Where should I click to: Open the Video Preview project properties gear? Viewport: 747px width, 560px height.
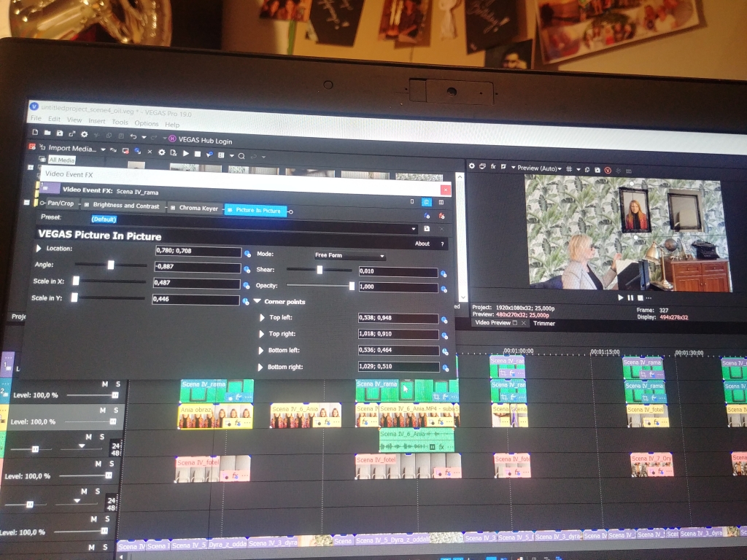471,166
